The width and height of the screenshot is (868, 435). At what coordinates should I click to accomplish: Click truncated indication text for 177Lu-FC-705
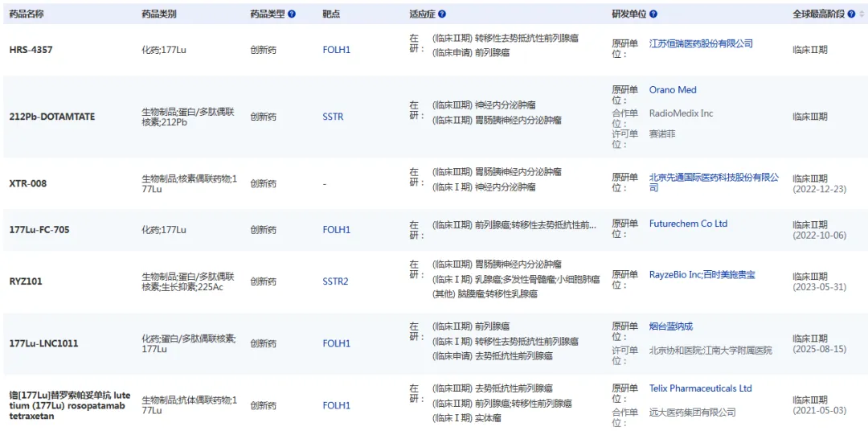coord(514,225)
